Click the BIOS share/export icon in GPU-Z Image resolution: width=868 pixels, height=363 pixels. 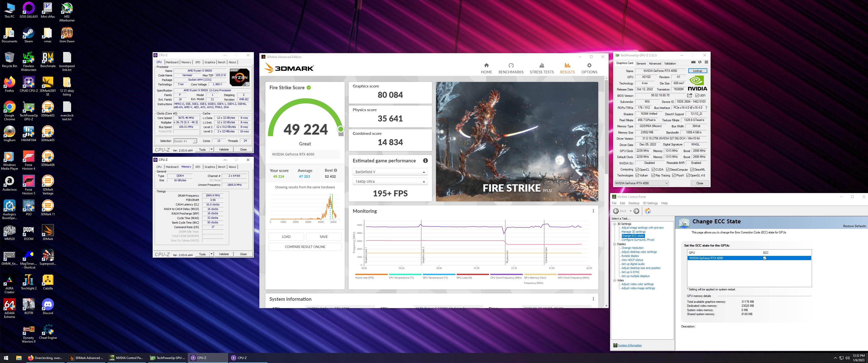click(689, 95)
